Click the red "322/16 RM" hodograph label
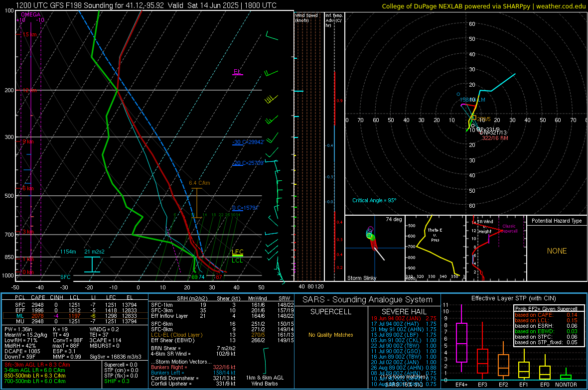The width and height of the screenshot is (588, 390). pyautogui.click(x=495, y=138)
